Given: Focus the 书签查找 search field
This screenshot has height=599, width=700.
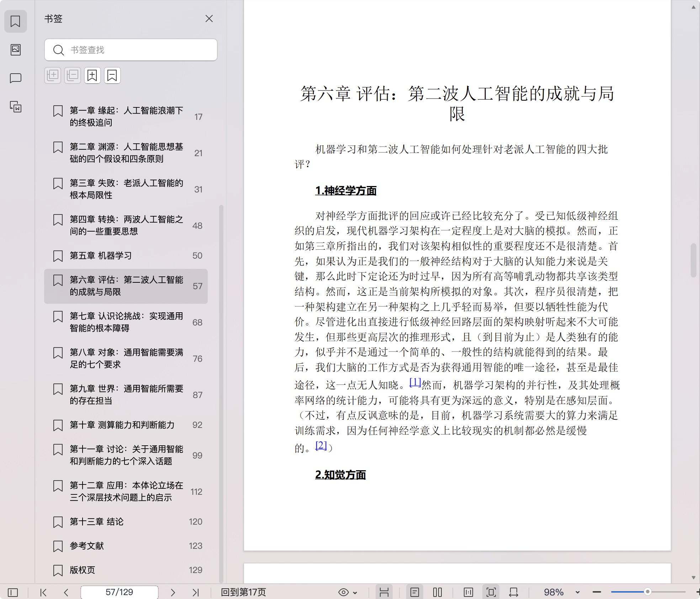Looking at the screenshot, I should [131, 50].
